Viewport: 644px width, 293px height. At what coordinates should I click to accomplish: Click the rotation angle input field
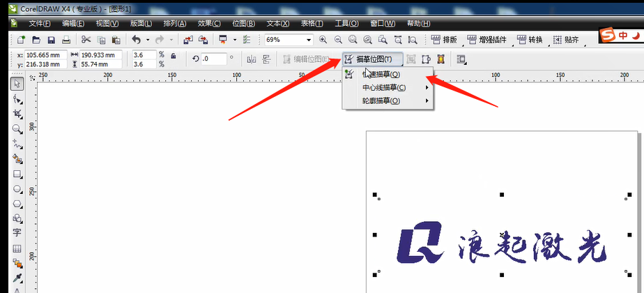pyautogui.click(x=213, y=59)
